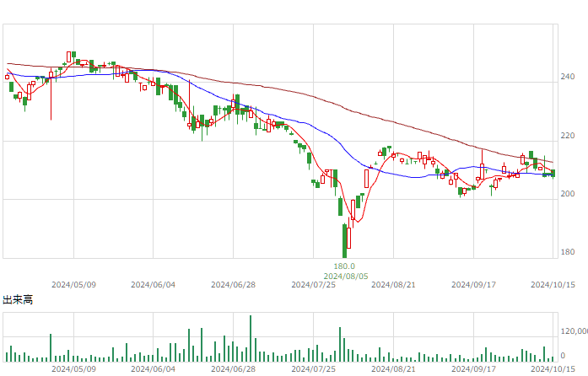588x376 pixels.
Task: Click the 120,000 volume axis label
Action: [575, 331]
